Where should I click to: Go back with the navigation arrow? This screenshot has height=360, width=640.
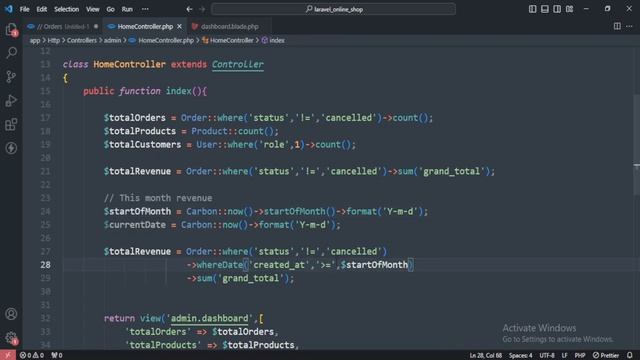[189, 9]
